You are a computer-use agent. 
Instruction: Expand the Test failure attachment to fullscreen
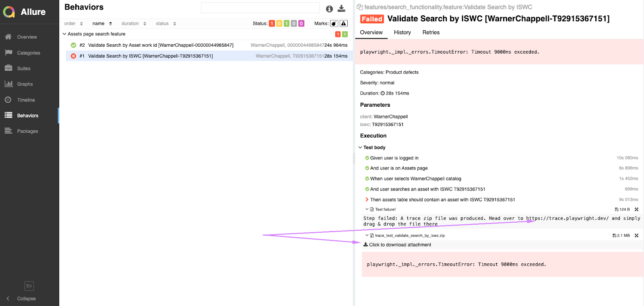[x=636, y=209]
